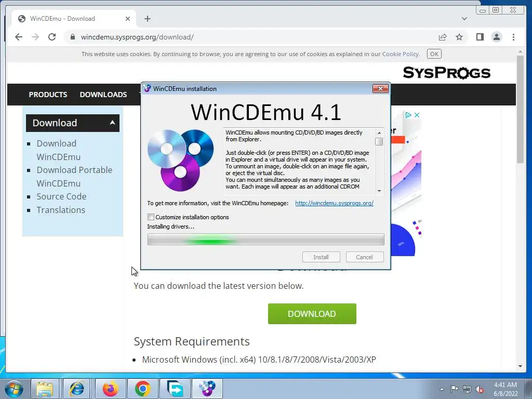Image resolution: width=532 pixels, height=399 pixels.
Task: Click the installation progress bar
Action: click(x=265, y=239)
